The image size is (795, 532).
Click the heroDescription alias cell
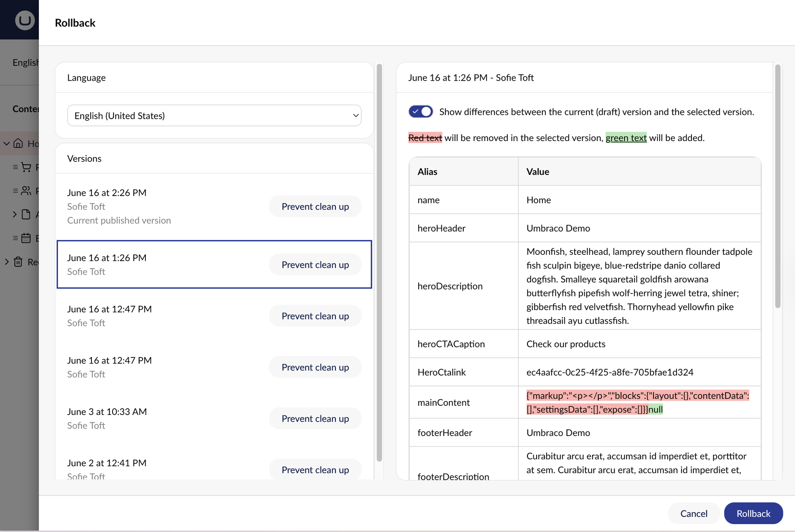(463, 286)
